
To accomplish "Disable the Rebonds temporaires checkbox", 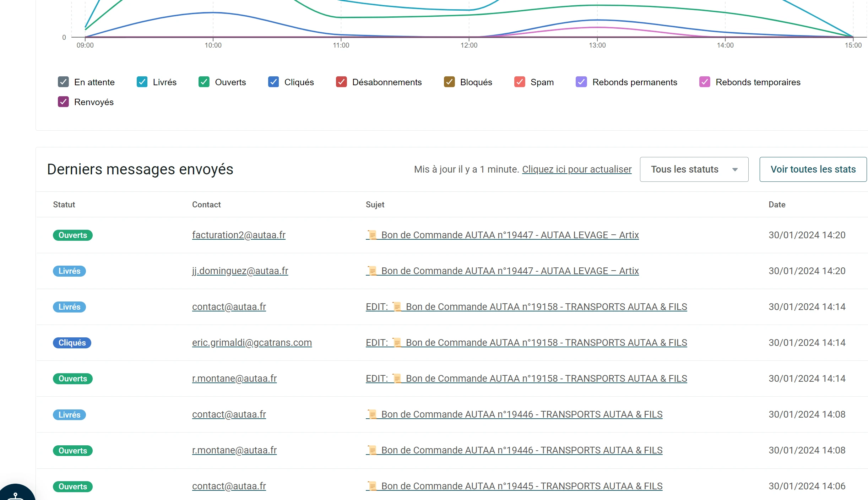I will (705, 82).
